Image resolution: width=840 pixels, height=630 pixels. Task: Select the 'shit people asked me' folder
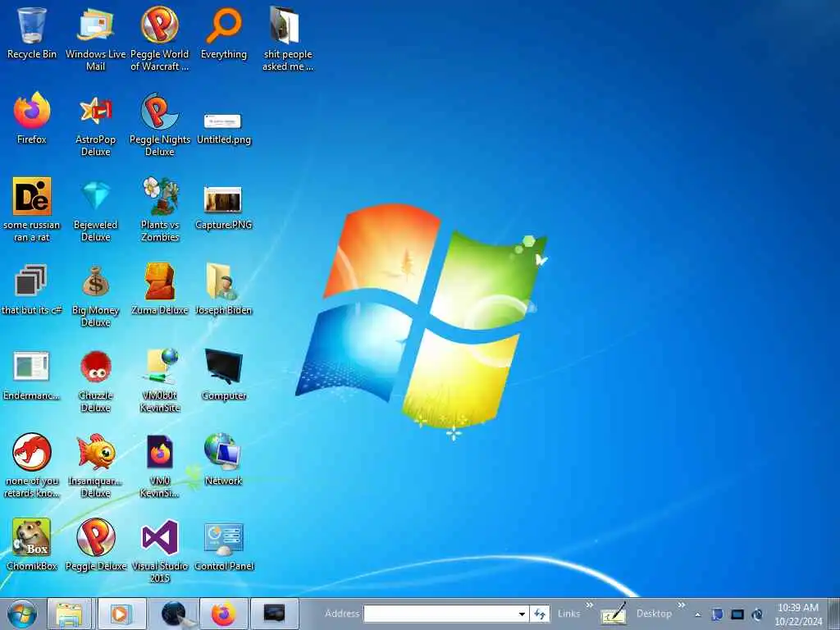[x=288, y=39]
